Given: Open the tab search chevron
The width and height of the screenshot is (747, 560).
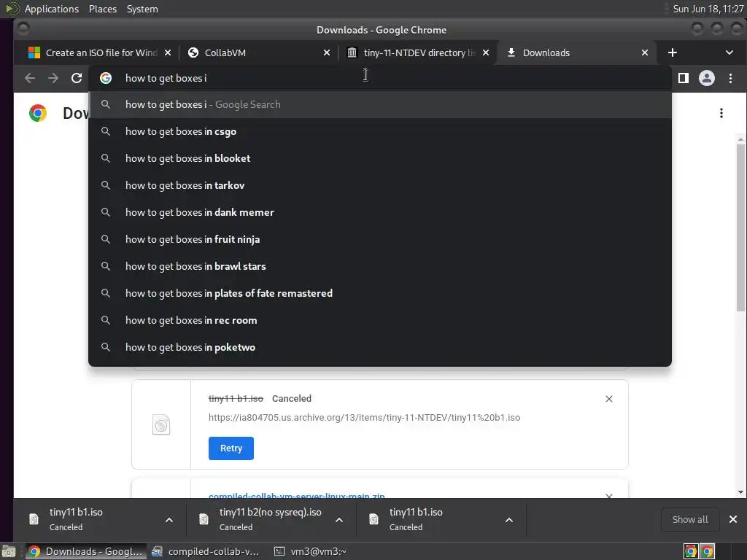Looking at the screenshot, I should click(729, 52).
